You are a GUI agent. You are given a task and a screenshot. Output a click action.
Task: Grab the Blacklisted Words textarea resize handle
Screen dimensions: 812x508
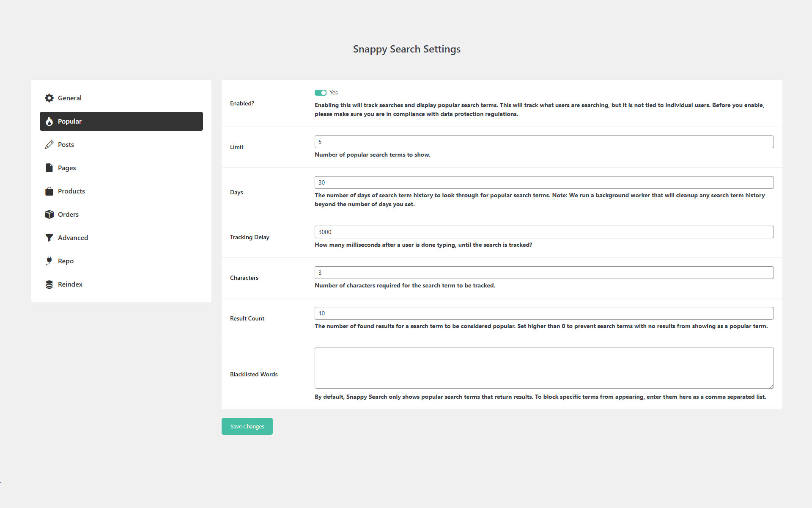pyautogui.click(x=771, y=386)
